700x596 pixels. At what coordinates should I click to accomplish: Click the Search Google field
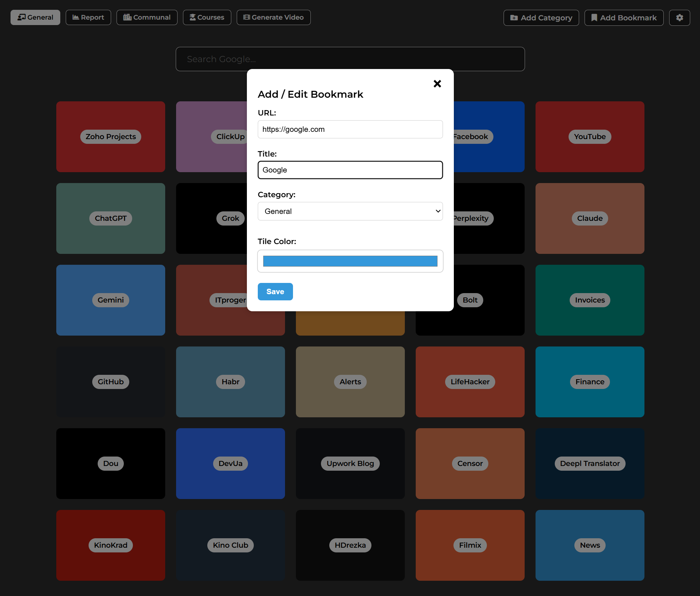click(x=350, y=59)
